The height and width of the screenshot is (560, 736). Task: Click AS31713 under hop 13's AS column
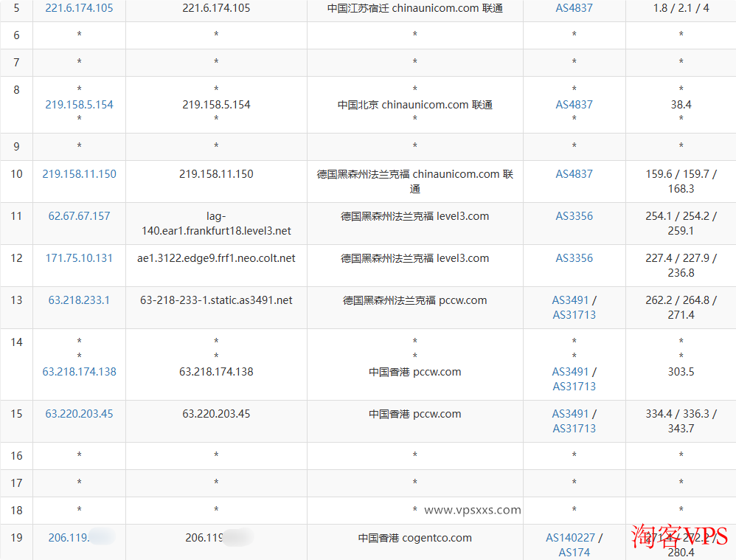click(574, 314)
